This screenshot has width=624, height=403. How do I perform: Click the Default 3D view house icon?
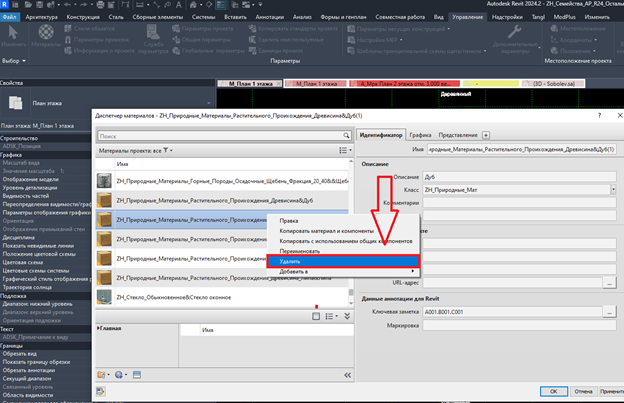point(193,5)
